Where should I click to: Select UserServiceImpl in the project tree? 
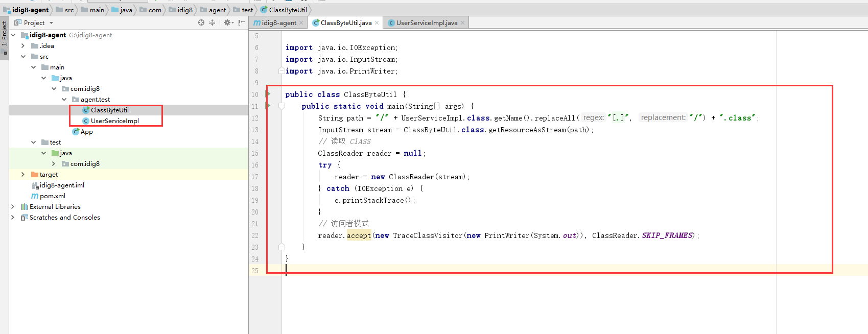pyautogui.click(x=115, y=121)
